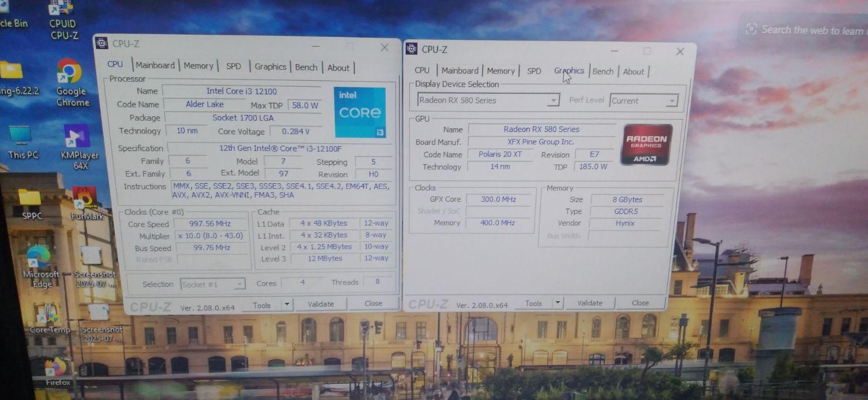Viewport: 868px width, 400px height.
Task: Select the CPU tab in the GPU window
Action: pos(422,71)
